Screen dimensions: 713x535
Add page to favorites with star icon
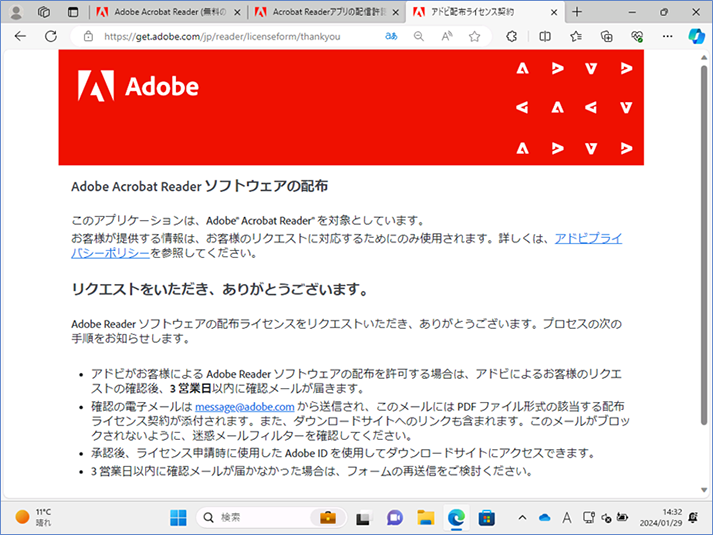pos(474,36)
